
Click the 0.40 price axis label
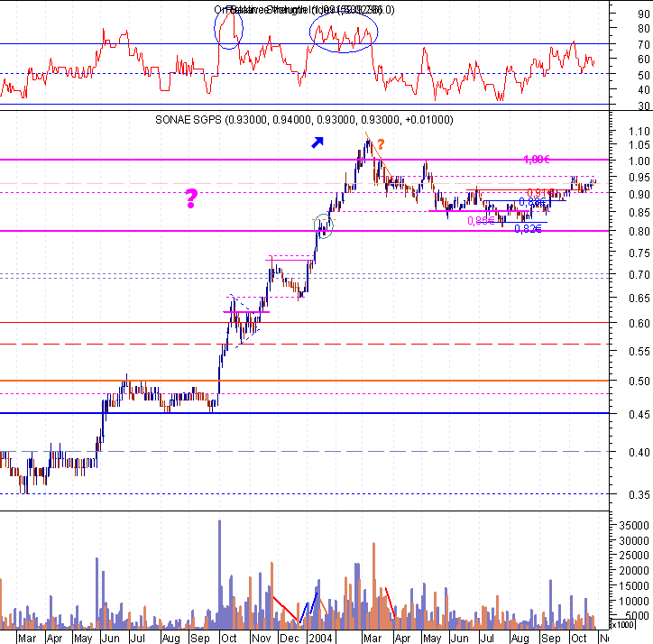pyautogui.click(x=639, y=452)
